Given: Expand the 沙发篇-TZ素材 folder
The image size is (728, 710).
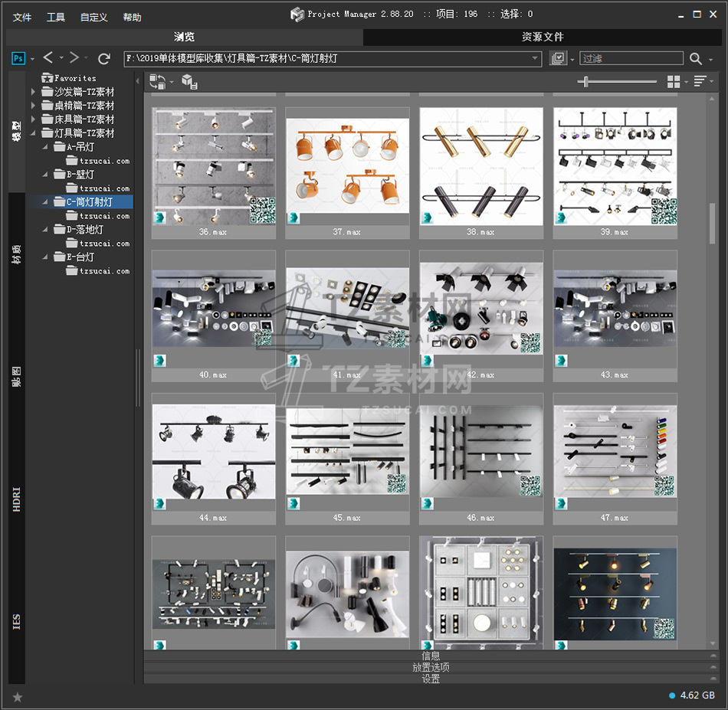Looking at the screenshot, I should click(33, 92).
